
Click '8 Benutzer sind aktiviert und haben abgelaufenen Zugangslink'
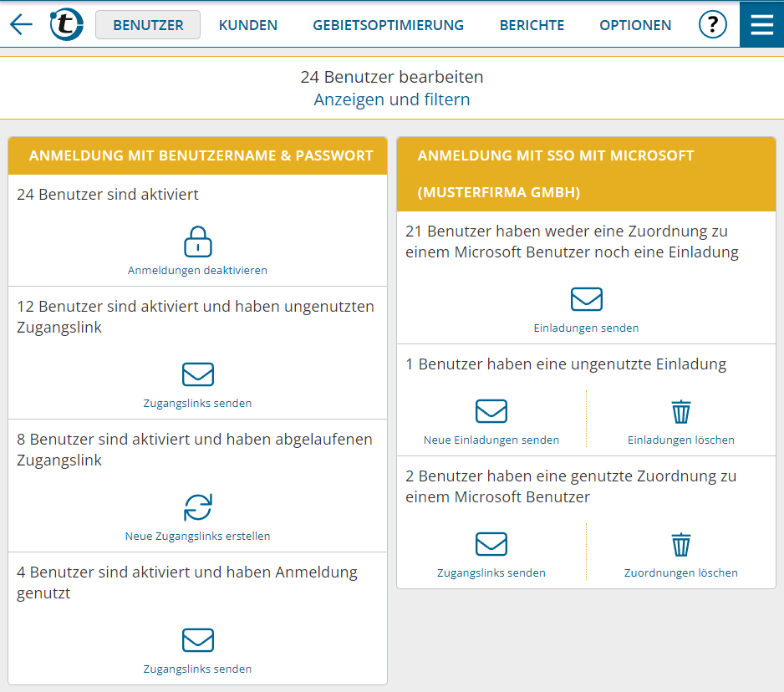pyautogui.click(x=195, y=450)
